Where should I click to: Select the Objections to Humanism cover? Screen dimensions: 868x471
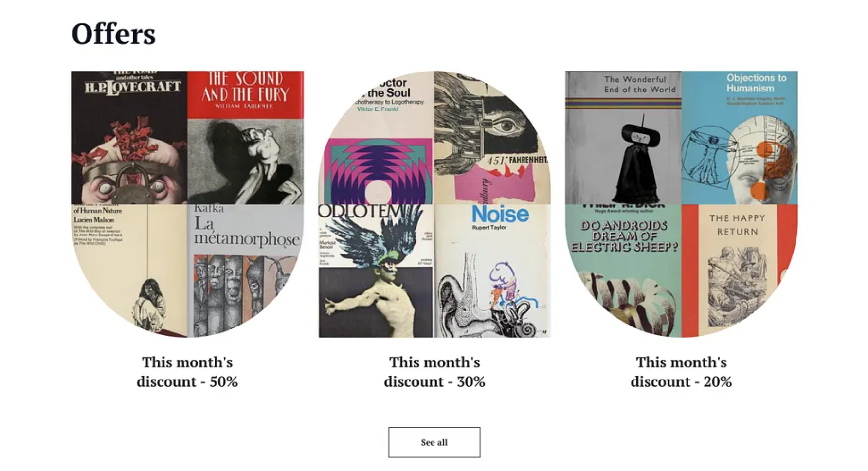pos(740,137)
